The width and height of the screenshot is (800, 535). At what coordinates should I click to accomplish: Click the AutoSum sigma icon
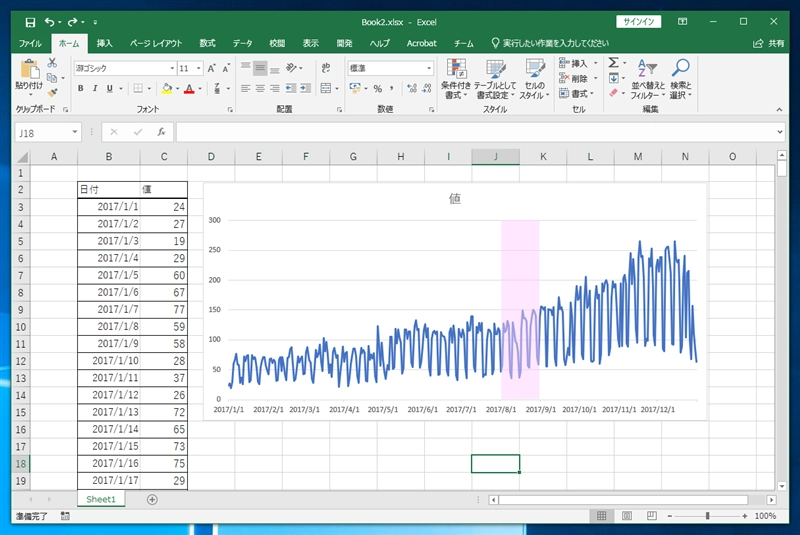click(x=614, y=63)
